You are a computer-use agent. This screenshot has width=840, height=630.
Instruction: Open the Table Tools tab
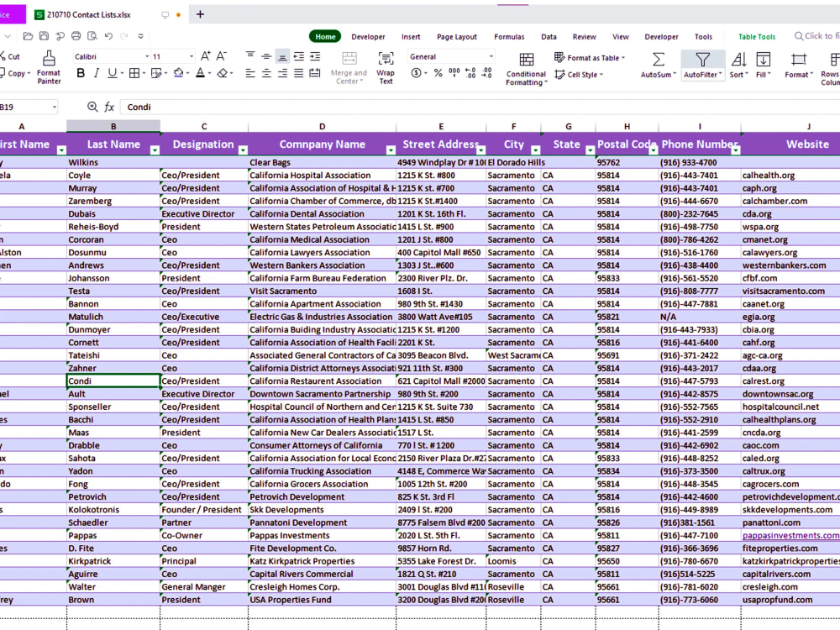point(757,36)
